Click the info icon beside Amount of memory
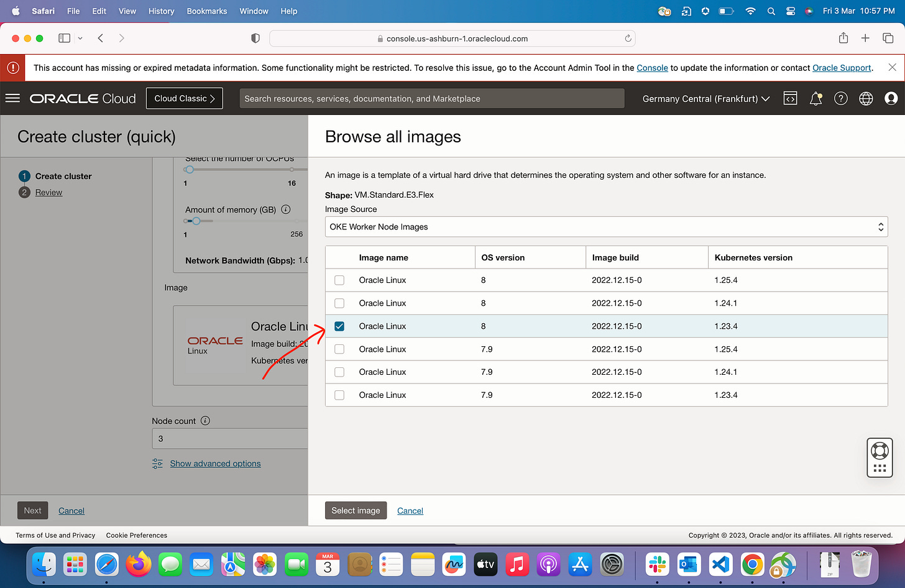 pyautogui.click(x=286, y=209)
